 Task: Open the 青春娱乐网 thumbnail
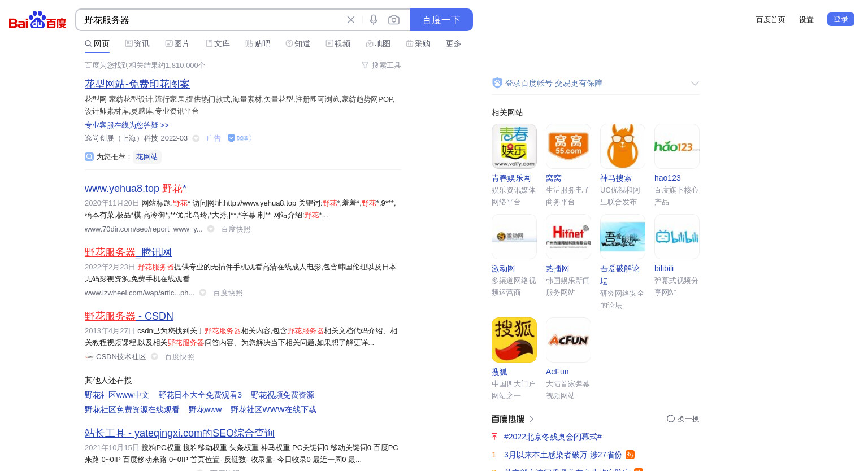(x=514, y=146)
